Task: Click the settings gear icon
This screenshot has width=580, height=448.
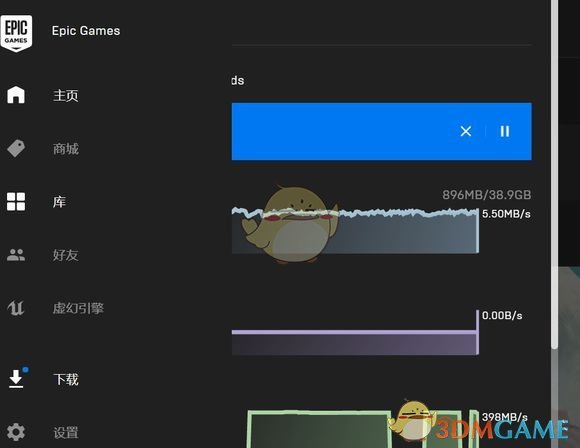Action: click(x=16, y=432)
